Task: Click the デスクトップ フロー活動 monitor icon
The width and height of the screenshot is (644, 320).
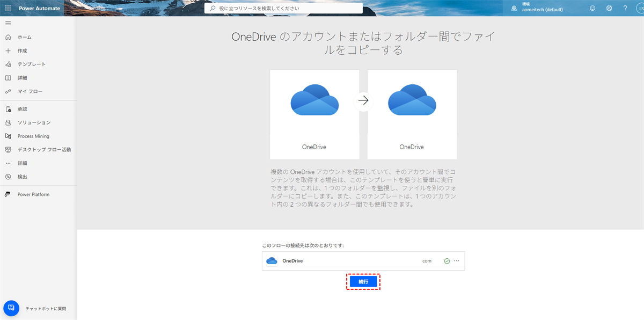Action: pyautogui.click(x=8, y=150)
